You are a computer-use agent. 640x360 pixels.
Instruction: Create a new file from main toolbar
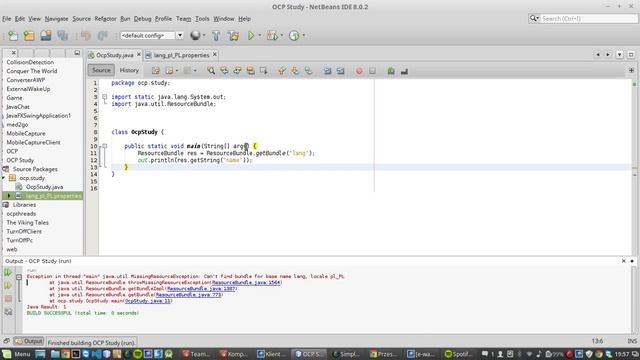[x=13, y=36]
